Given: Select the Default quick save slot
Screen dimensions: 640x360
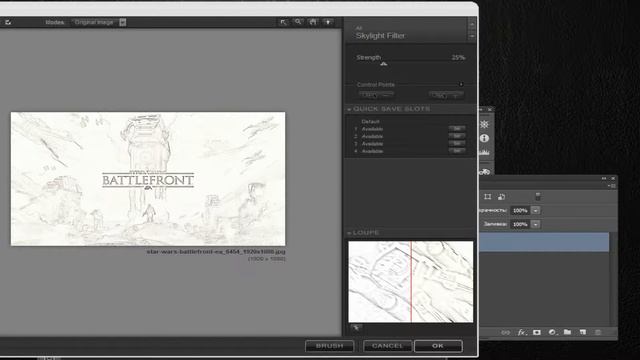Looking at the screenshot, I should pos(370,122).
